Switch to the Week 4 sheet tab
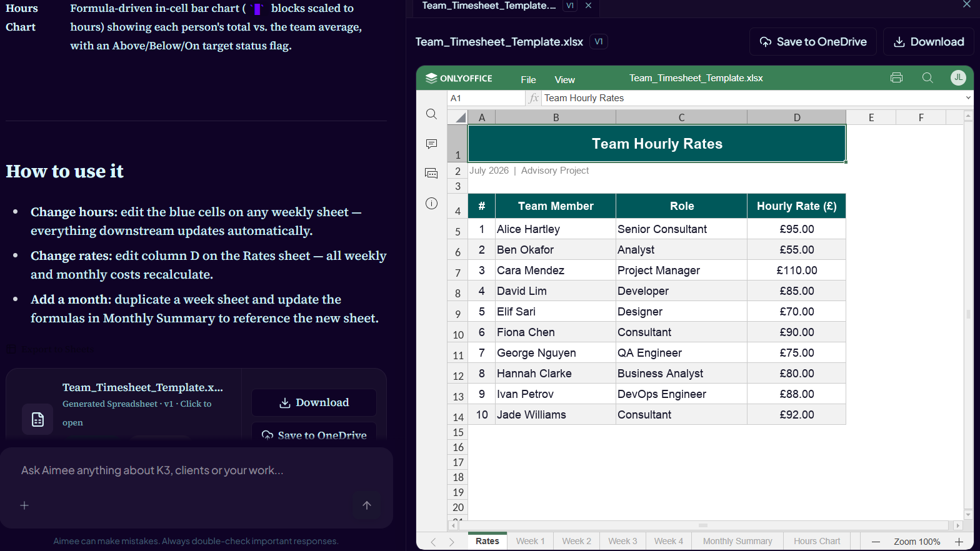Viewport: 980px width, 551px height. point(668,541)
